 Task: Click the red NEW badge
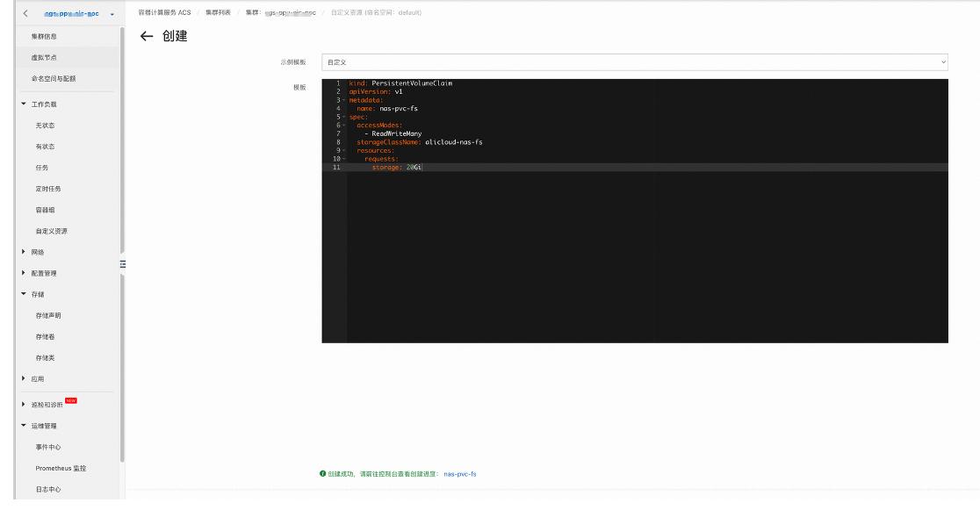tap(71, 400)
